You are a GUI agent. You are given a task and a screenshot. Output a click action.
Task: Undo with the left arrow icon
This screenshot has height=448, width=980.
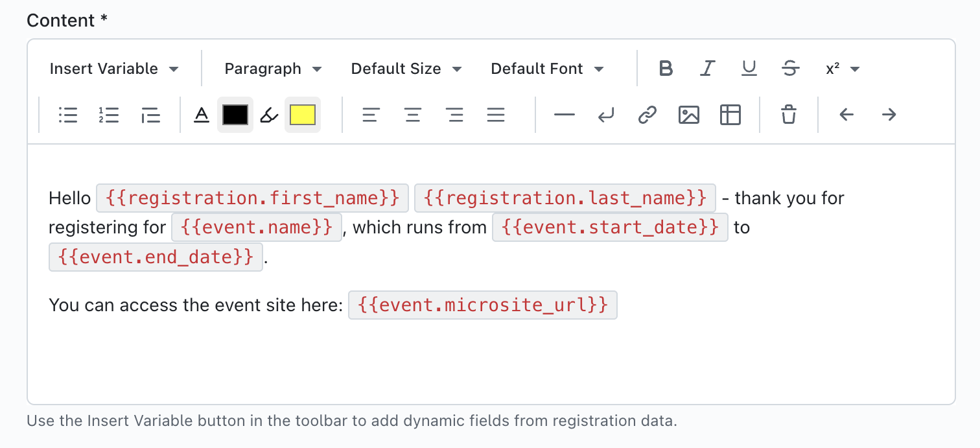(x=847, y=115)
